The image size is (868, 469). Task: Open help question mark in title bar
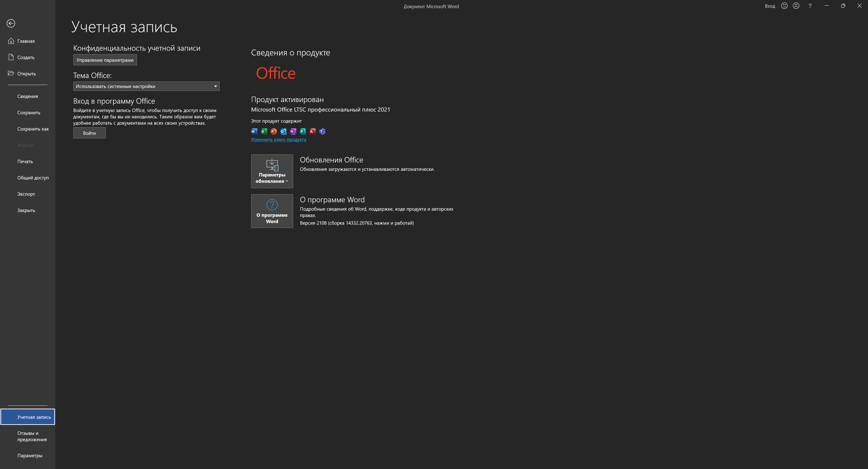click(x=810, y=6)
